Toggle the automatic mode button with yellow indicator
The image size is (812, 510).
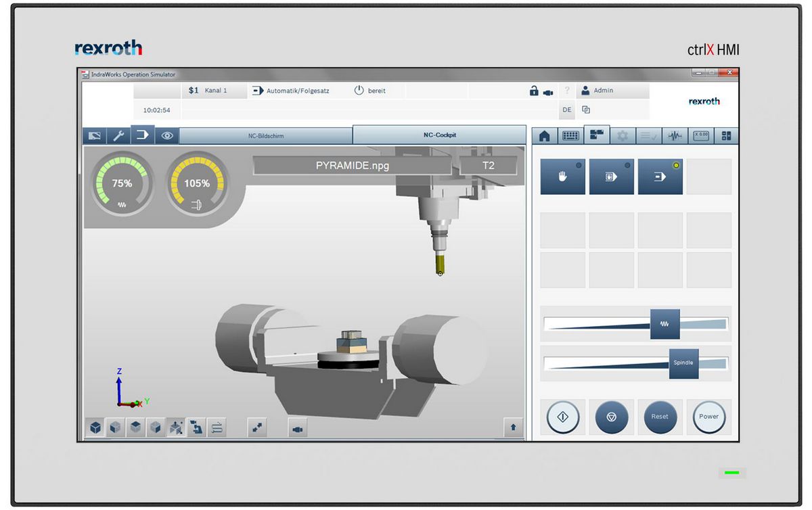click(x=660, y=177)
